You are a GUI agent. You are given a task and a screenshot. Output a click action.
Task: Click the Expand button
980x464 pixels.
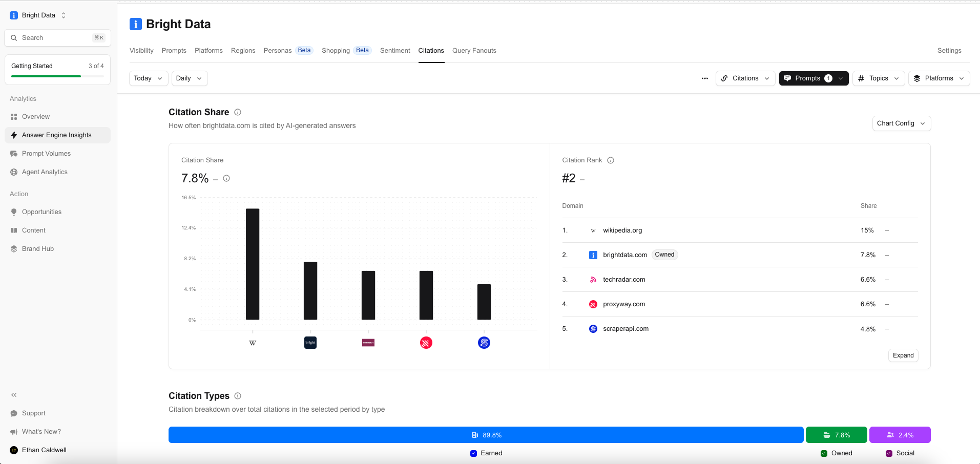click(903, 355)
